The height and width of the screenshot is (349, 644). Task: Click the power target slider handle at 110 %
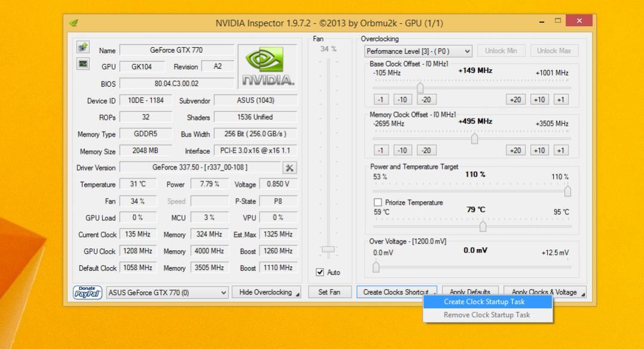click(x=567, y=191)
